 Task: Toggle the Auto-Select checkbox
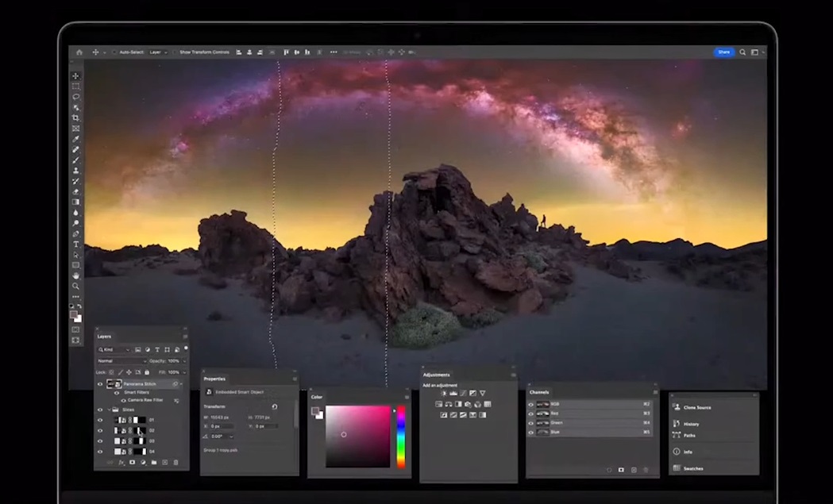(114, 52)
